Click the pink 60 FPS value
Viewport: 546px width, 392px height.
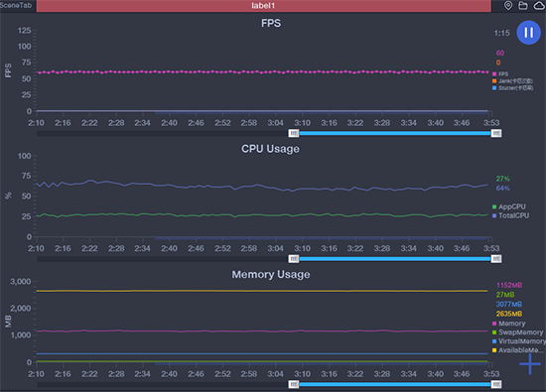point(500,53)
